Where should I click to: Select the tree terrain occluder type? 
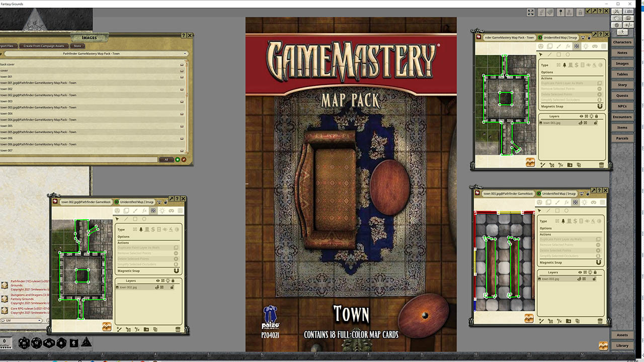pyautogui.click(x=140, y=229)
